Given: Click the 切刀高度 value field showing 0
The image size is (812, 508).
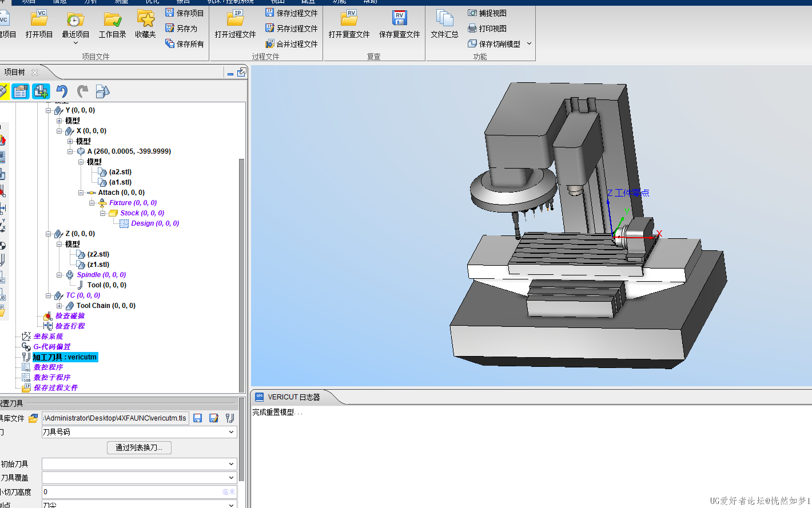Looking at the screenshot, I should tap(139, 492).
